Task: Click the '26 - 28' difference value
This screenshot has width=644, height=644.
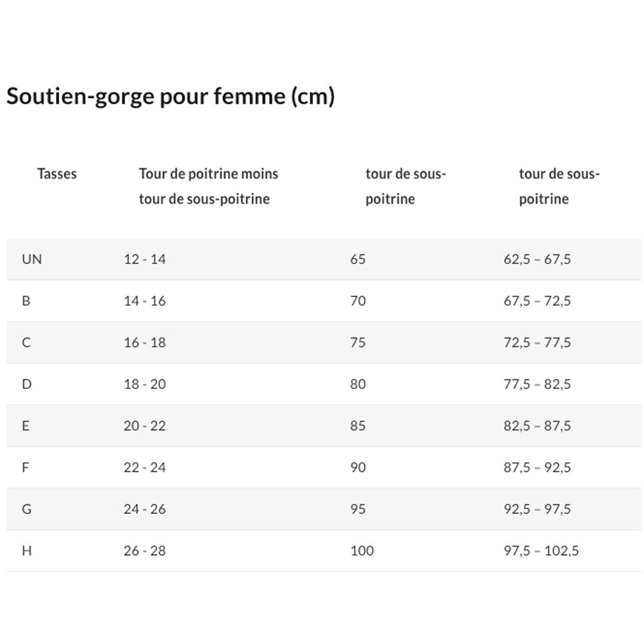Action: tap(145, 551)
